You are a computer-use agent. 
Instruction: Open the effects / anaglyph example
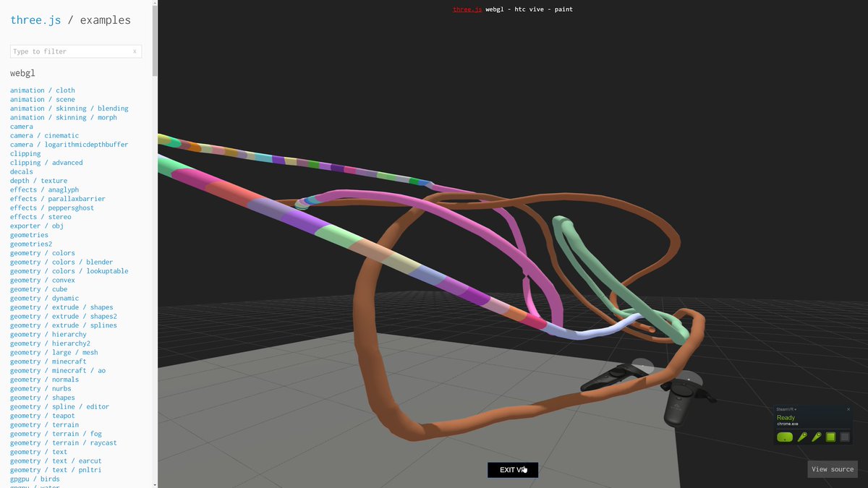(44, 189)
